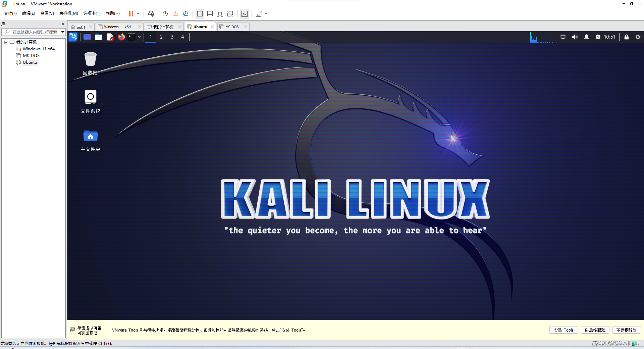Click the 不要提醒我 button

point(627,330)
